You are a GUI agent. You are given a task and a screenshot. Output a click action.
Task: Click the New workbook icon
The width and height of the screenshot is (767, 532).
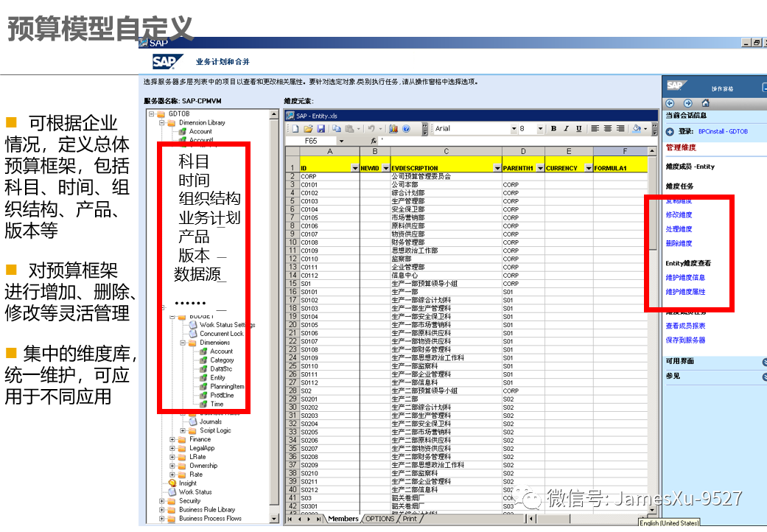pos(295,128)
